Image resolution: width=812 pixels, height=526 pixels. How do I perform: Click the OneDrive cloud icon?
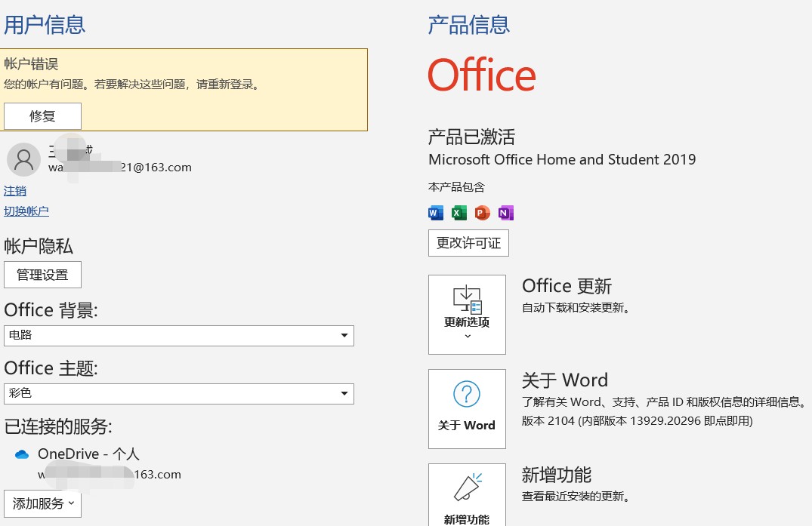pos(22,454)
